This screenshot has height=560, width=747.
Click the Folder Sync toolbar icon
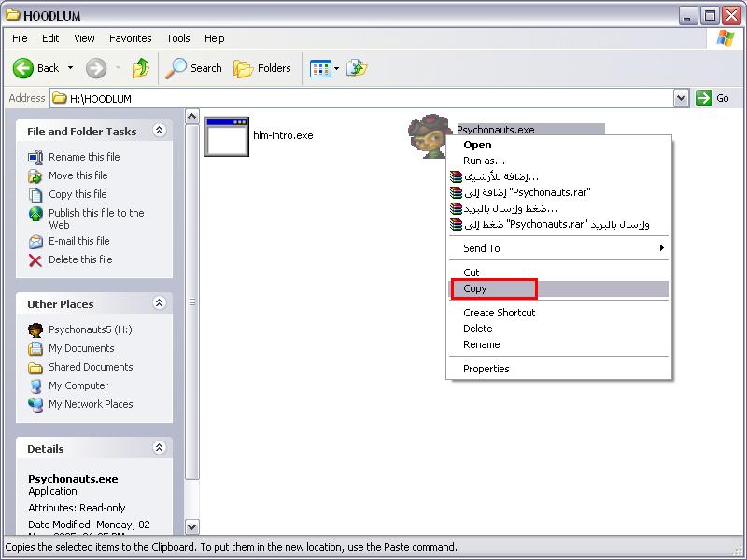pos(356,68)
